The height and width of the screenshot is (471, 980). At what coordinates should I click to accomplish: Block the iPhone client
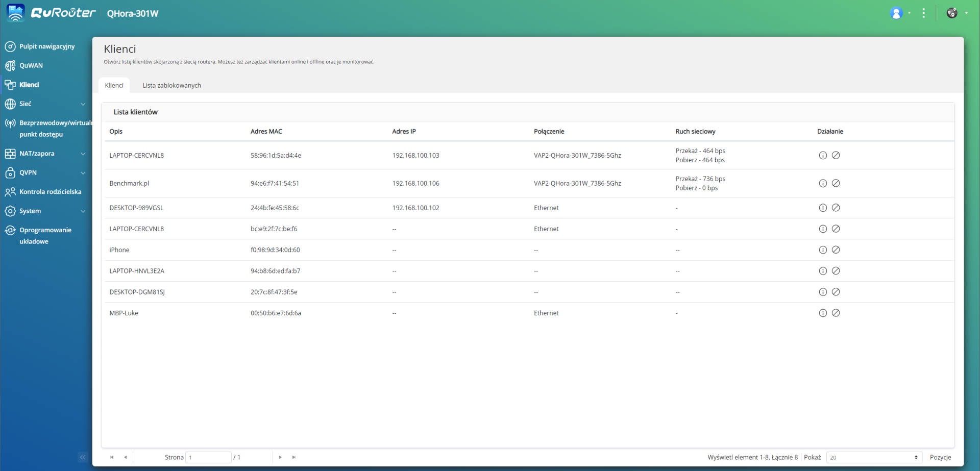836,250
